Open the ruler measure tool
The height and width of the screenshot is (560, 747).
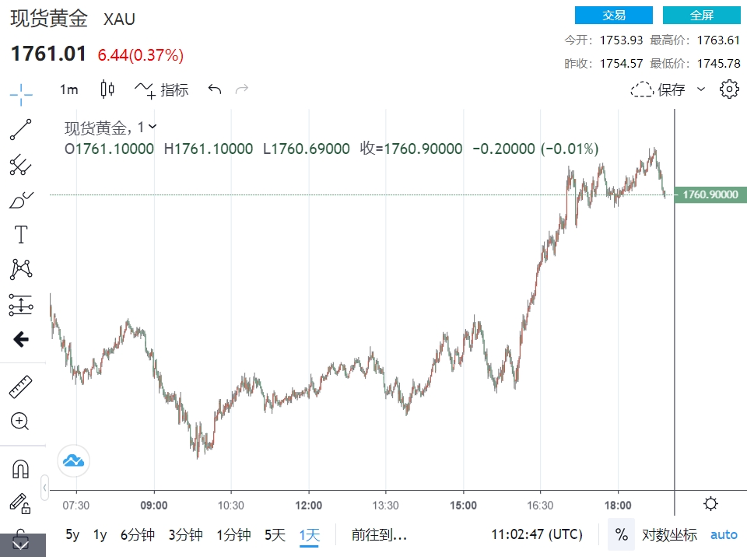pyautogui.click(x=21, y=387)
